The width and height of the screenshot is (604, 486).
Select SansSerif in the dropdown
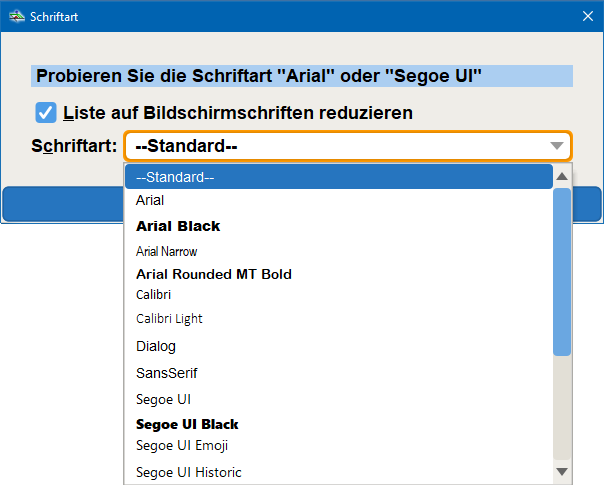[x=338, y=373]
